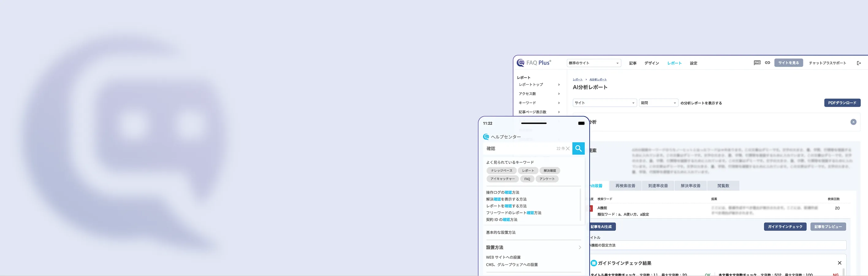868x276 pixels.
Task: Open the 標準のサイト dropdown
Action: coord(594,63)
